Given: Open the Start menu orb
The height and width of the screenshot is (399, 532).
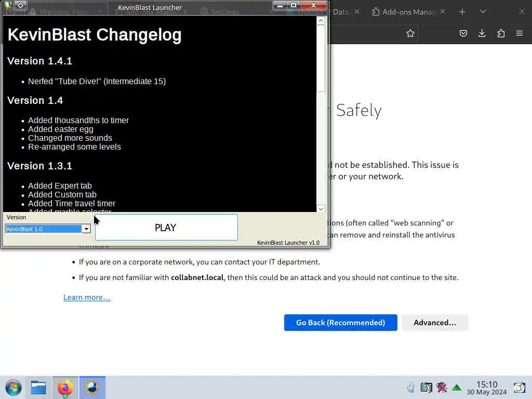Looking at the screenshot, I should pyautogui.click(x=13, y=388).
